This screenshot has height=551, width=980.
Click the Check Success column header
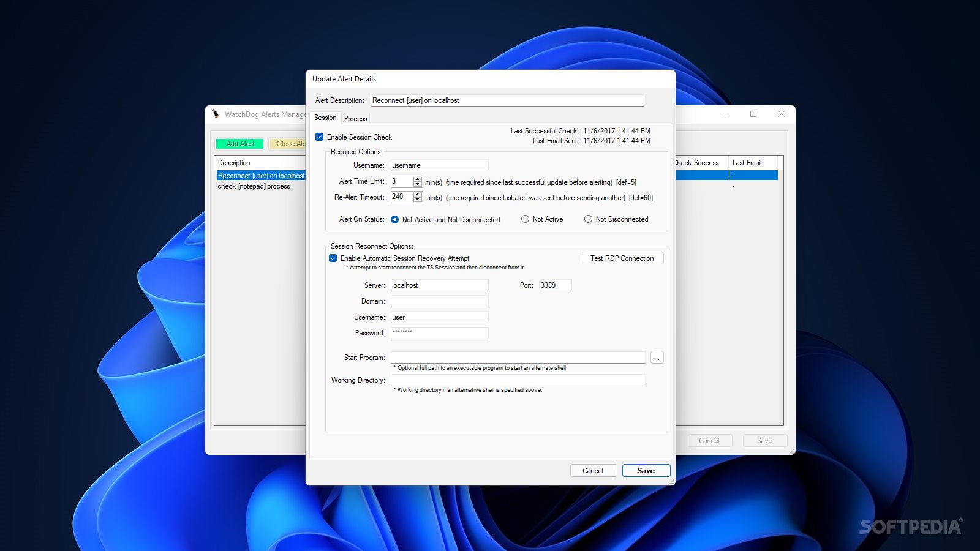tap(701, 163)
